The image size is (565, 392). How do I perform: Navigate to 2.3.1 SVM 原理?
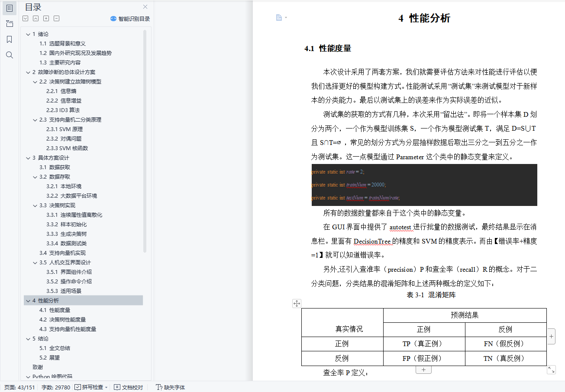(x=65, y=129)
